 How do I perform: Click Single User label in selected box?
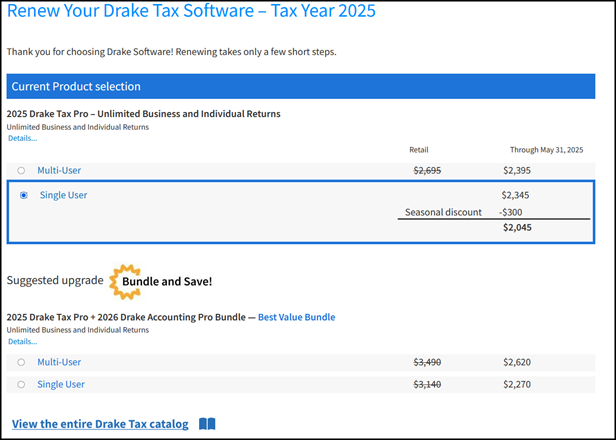64,195
